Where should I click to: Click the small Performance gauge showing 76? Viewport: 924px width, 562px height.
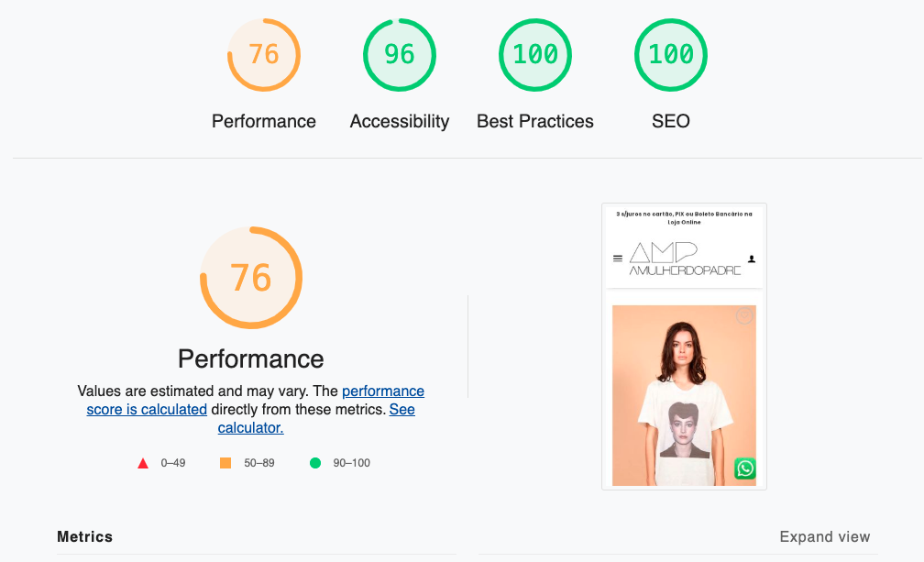264,55
